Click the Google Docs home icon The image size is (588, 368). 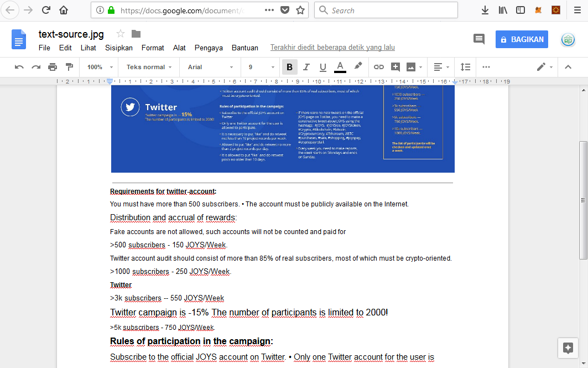(x=19, y=39)
